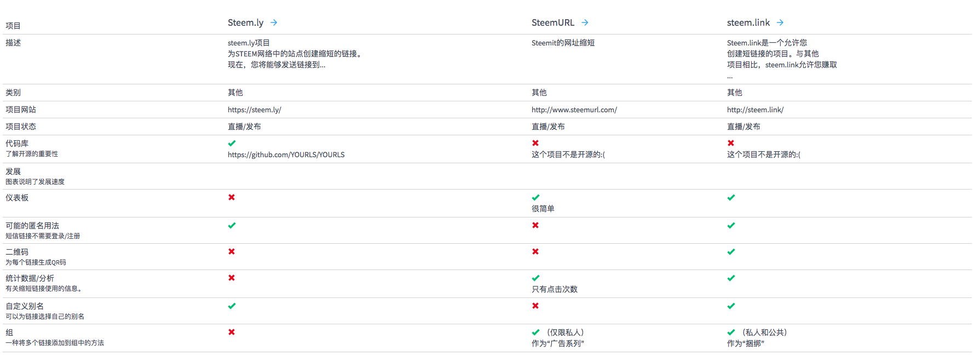Viewport: 980px width, 361px height.
Task: Select the 项目 header label
Action: (13, 26)
